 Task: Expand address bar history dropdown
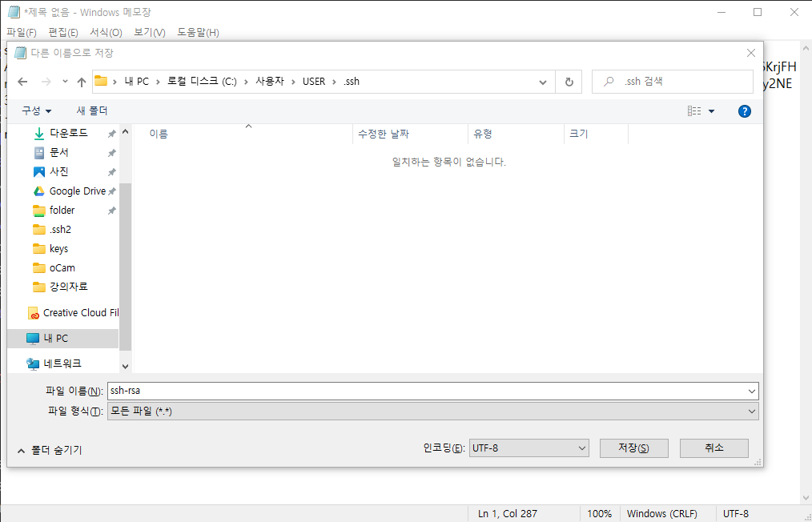(x=543, y=82)
